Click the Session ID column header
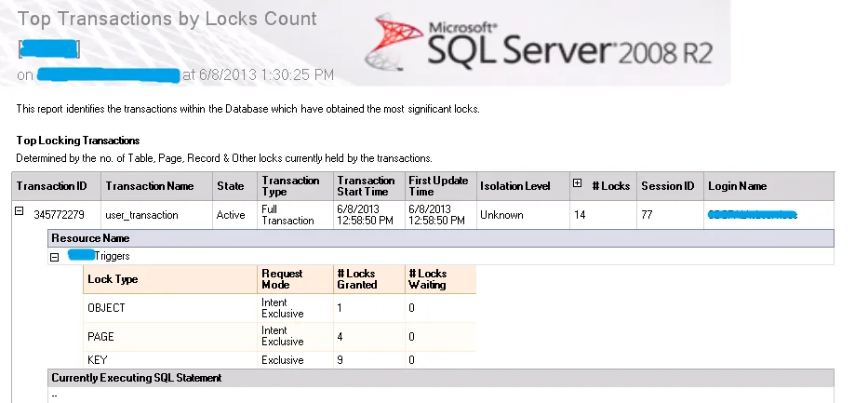Image resolution: width=868 pixels, height=403 pixels. tap(670, 186)
